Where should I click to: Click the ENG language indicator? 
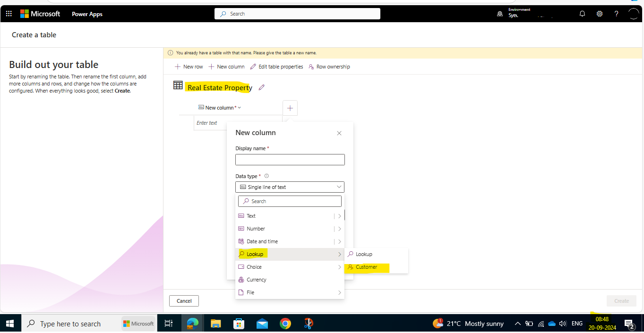[577, 324]
